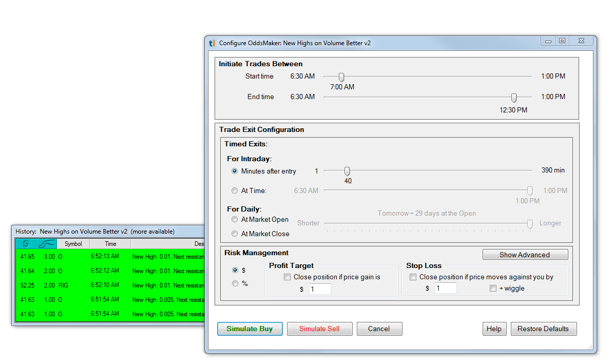Click Show Advanced button

[x=525, y=255]
